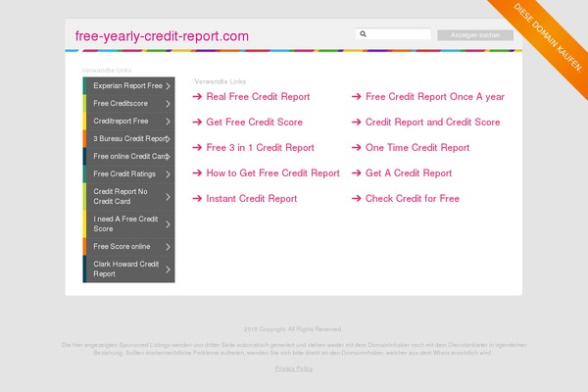Click the Privacy Policy footer link

point(294,368)
